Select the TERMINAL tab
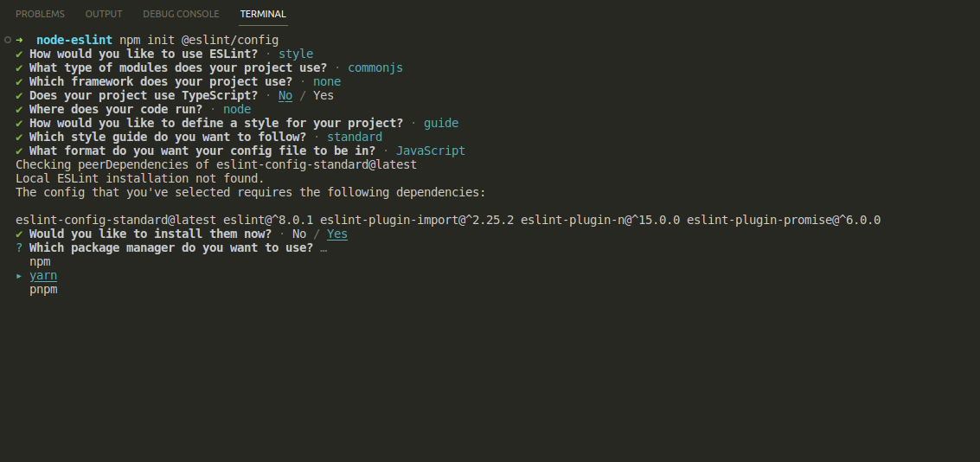Viewport: 980px width, 462px height. pos(263,14)
